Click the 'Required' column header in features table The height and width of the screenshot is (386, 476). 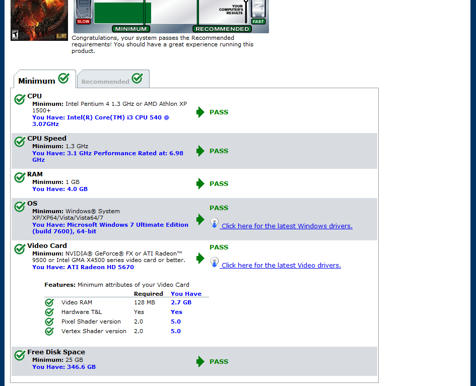pos(148,294)
